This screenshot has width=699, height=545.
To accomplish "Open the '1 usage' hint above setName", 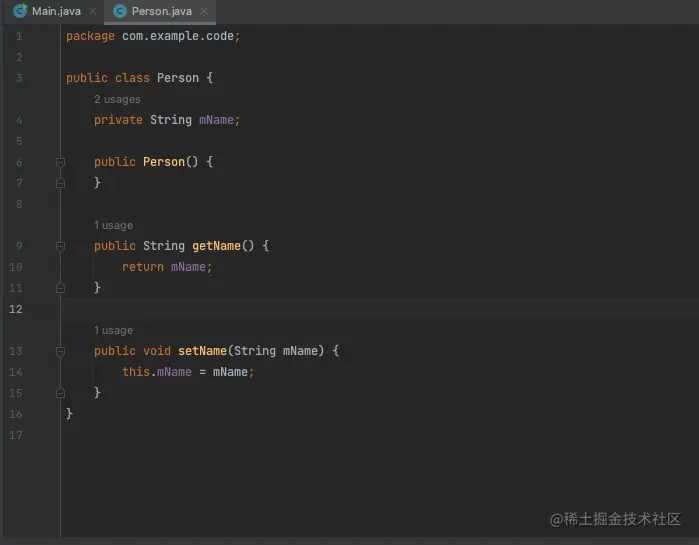I will 113,331.
